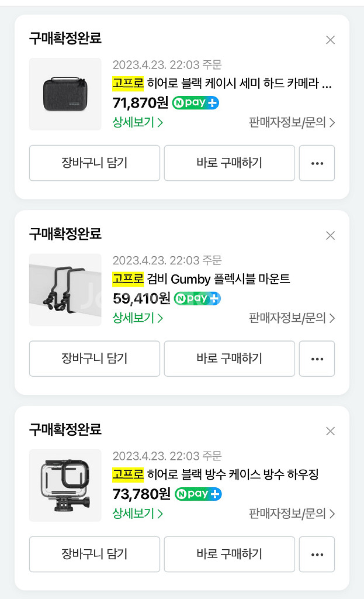The width and height of the screenshot is (364, 599).
Task: Open more options for Gumby mount order
Action: (x=317, y=359)
